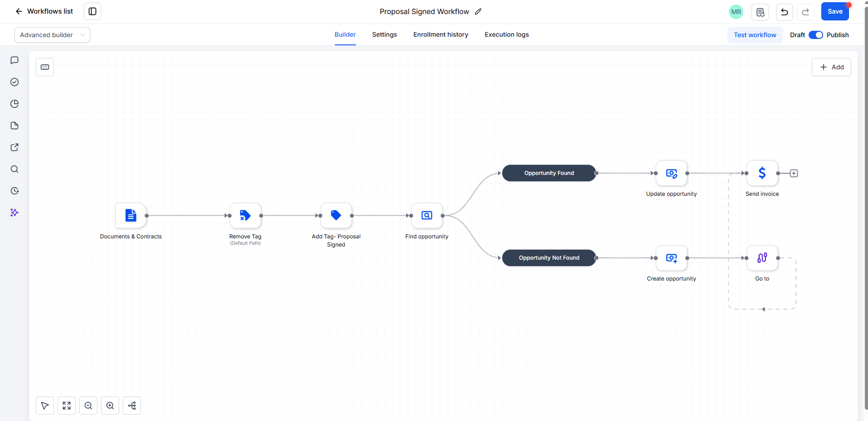868x421 pixels.
Task: Select the Remove Tag action node
Action: pyautogui.click(x=245, y=215)
